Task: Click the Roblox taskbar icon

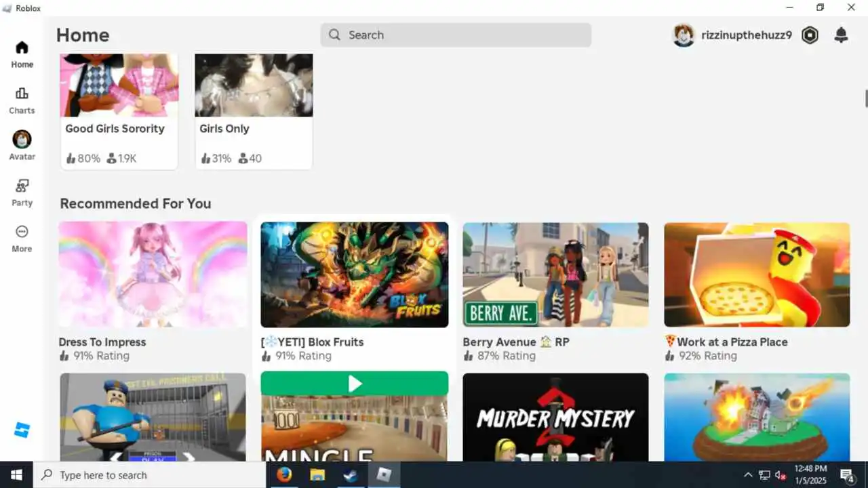Action: point(384,474)
